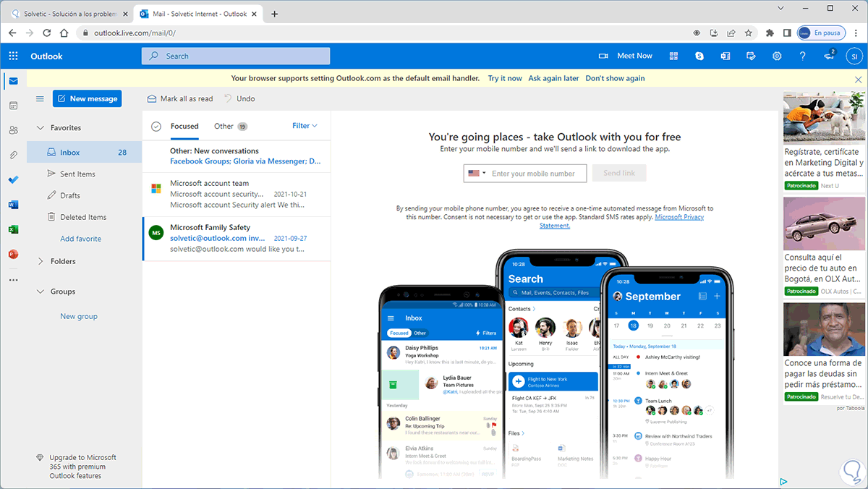
Task: Open the app launcher waffle icon
Action: (13, 56)
